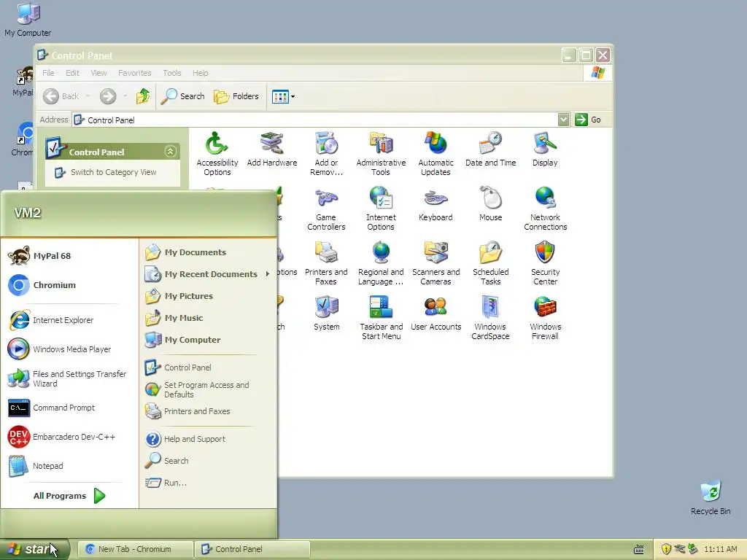Open Network Connections icon

coord(546,209)
